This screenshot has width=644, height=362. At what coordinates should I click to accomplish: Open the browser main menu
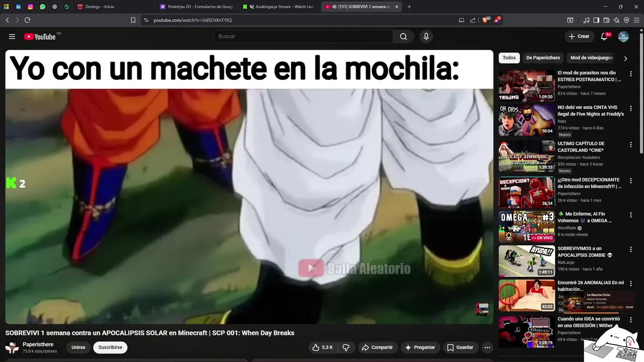click(636, 20)
